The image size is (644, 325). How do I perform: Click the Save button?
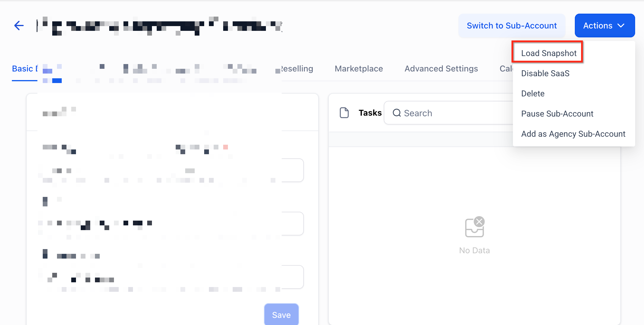[281, 314]
